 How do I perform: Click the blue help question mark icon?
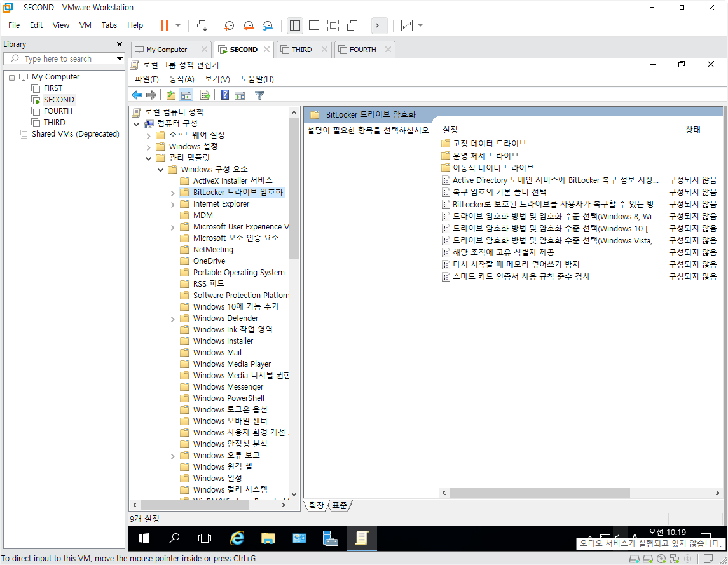tap(224, 95)
